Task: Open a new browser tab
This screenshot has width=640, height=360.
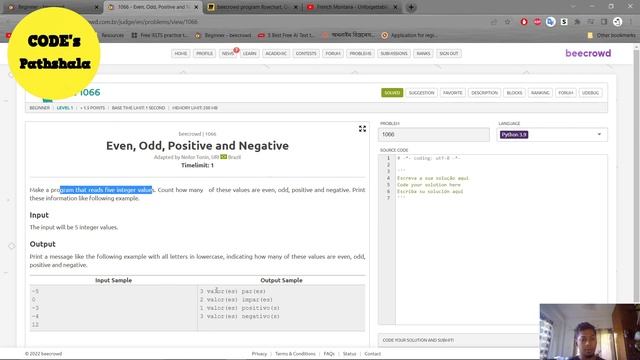Action: pos(411,7)
